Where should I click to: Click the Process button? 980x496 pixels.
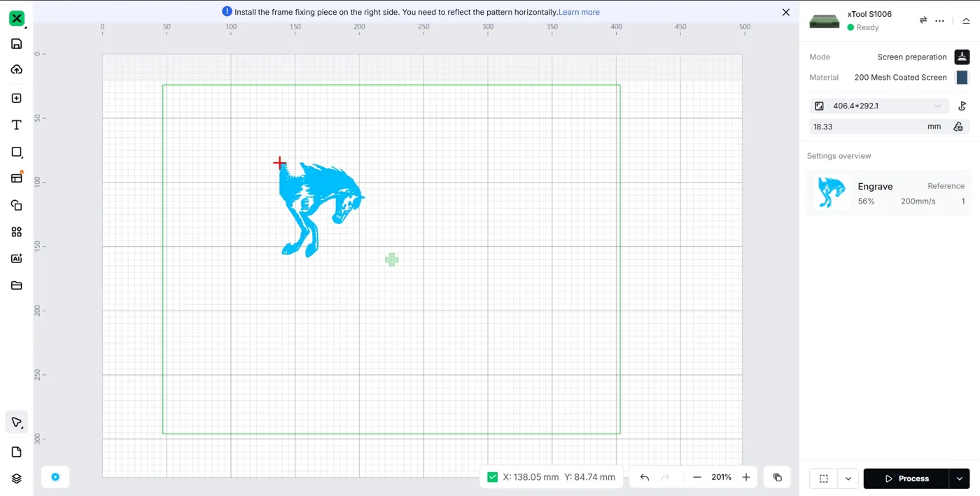coord(906,479)
